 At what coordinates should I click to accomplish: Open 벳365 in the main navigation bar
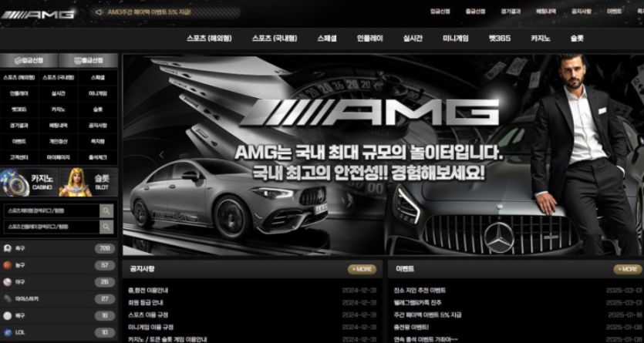(500, 39)
